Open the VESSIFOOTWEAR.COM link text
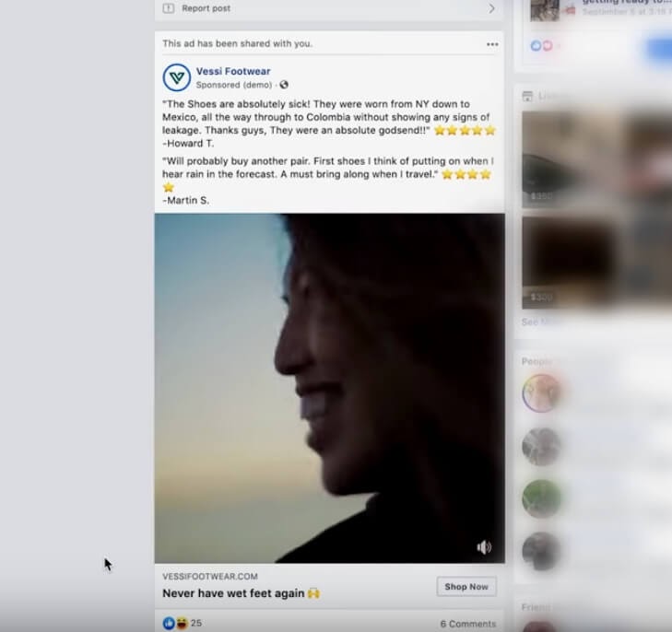Viewport: 672px width, 632px height. (x=210, y=577)
